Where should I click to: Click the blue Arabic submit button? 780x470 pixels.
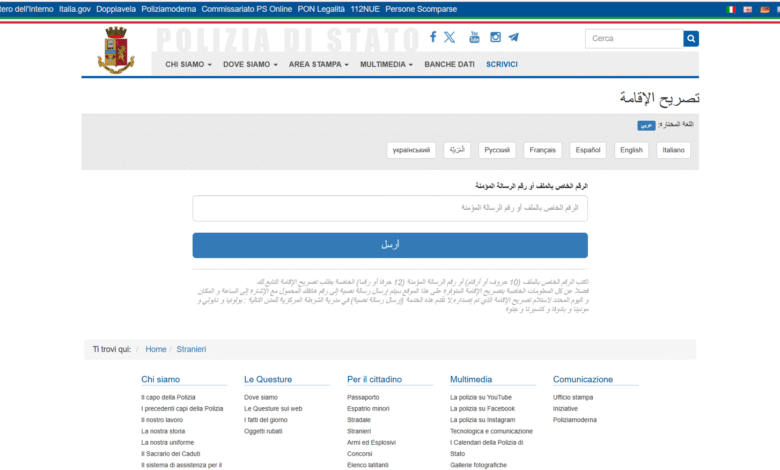click(390, 245)
